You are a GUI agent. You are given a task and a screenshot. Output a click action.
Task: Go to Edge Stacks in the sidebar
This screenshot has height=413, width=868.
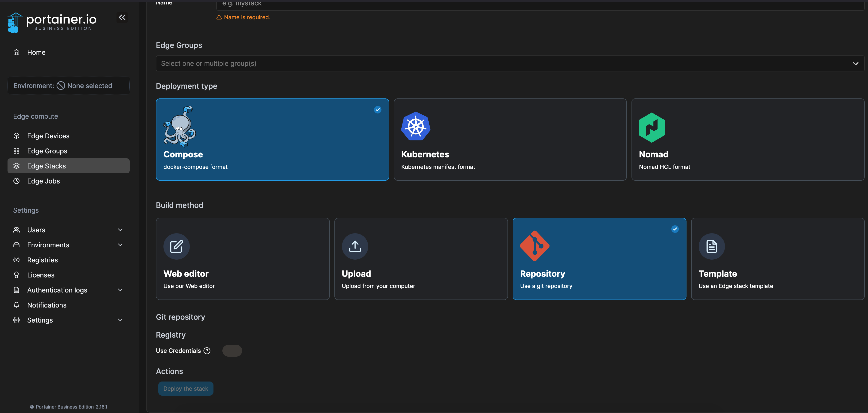pos(46,166)
